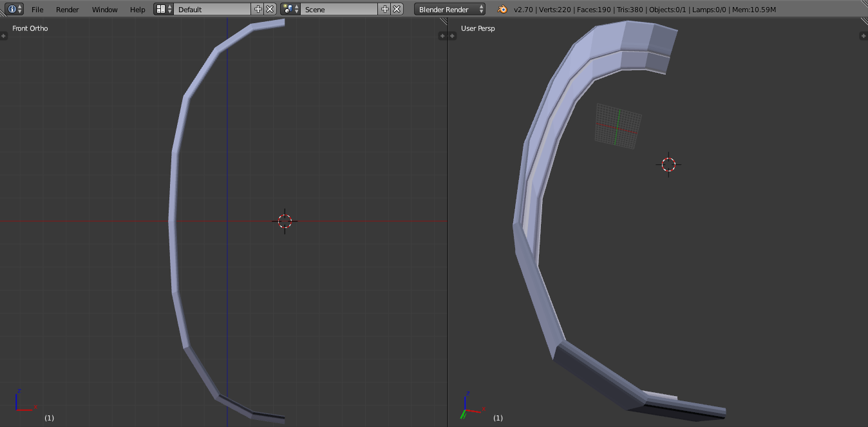This screenshot has height=427, width=868.
Task: Expand the properties region in User Persp view
Action: (x=864, y=36)
